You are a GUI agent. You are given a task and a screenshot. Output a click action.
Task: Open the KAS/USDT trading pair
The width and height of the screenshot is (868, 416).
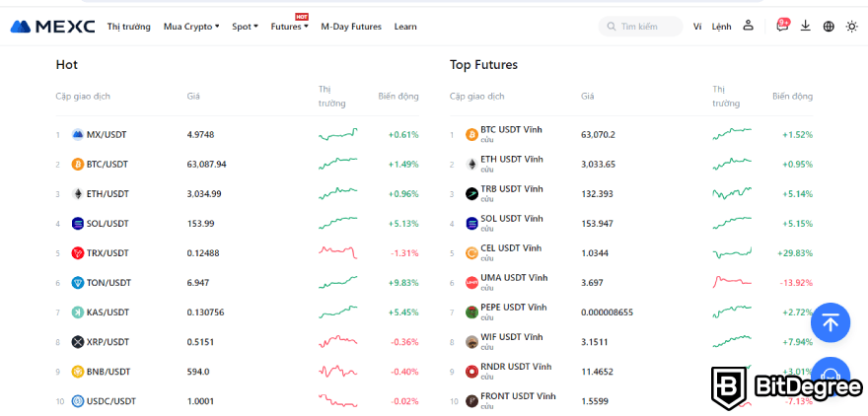click(108, 312)
